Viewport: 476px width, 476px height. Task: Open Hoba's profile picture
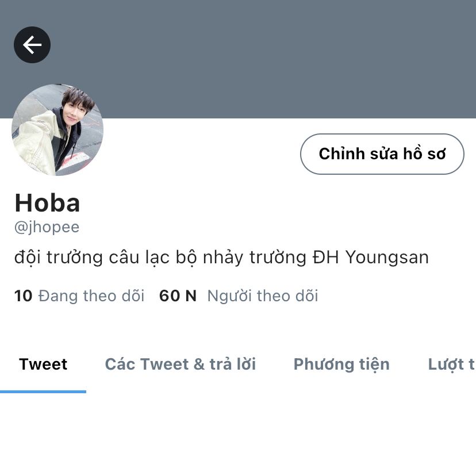tap(57, 130)
